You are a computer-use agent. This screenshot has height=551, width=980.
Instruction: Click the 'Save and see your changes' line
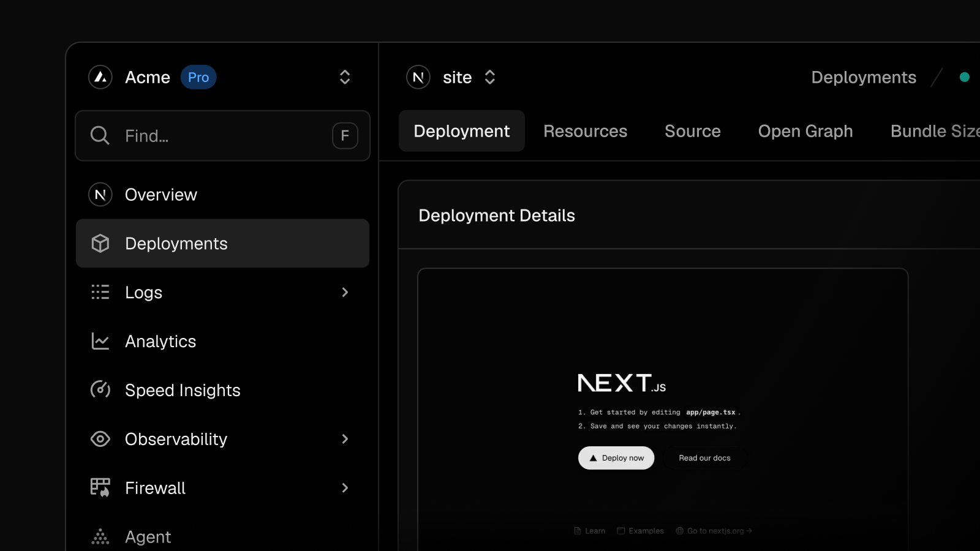click(x=658, y=426)
